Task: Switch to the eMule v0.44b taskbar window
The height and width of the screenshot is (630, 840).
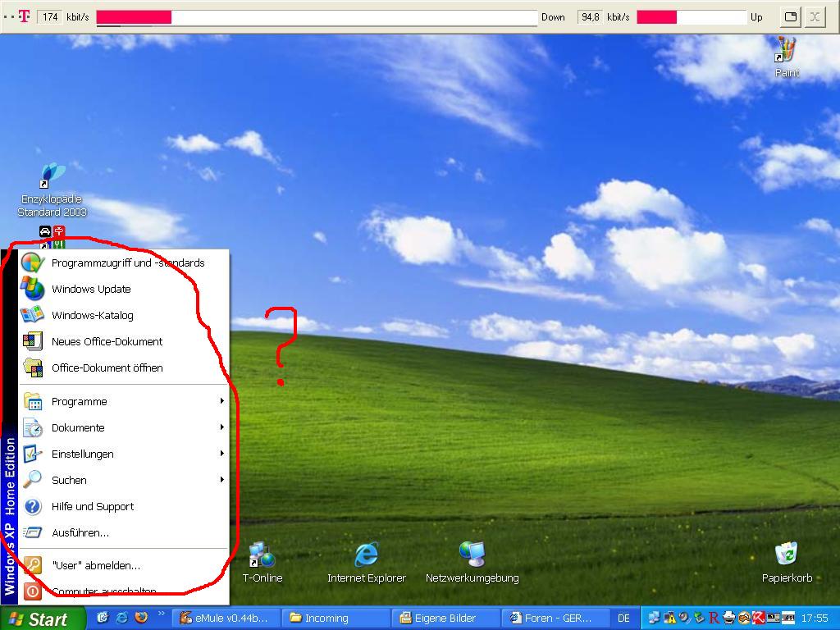Action: pos(225,619)
